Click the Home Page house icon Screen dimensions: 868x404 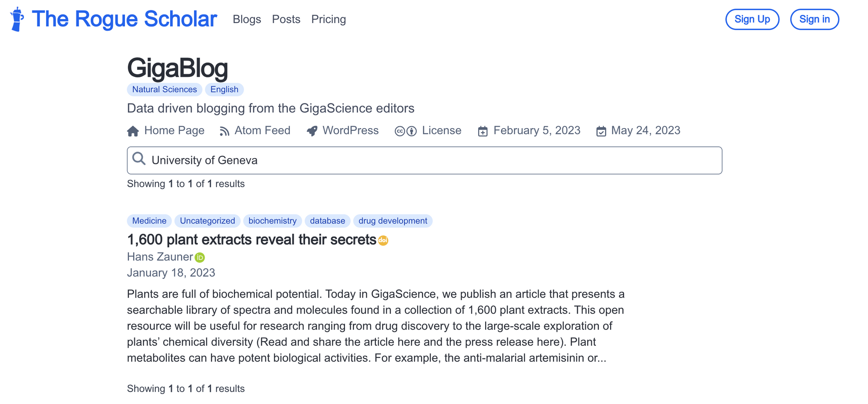[x=133, y=131]
